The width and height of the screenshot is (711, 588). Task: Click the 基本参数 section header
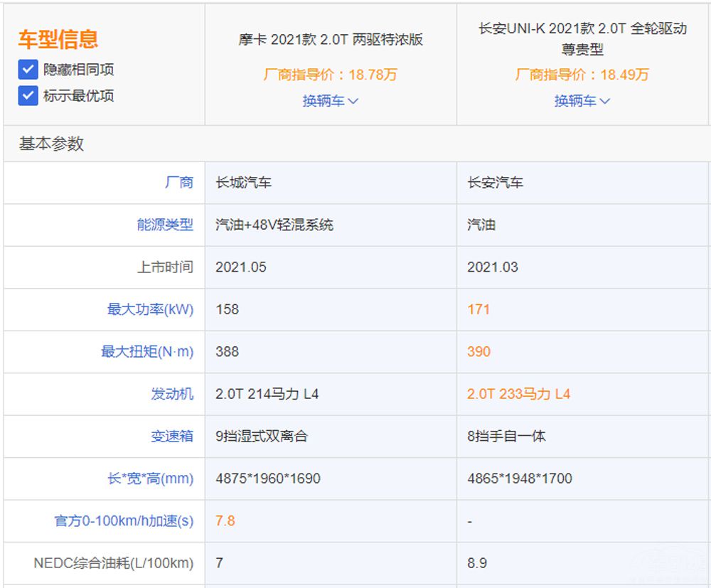(51, 144)
